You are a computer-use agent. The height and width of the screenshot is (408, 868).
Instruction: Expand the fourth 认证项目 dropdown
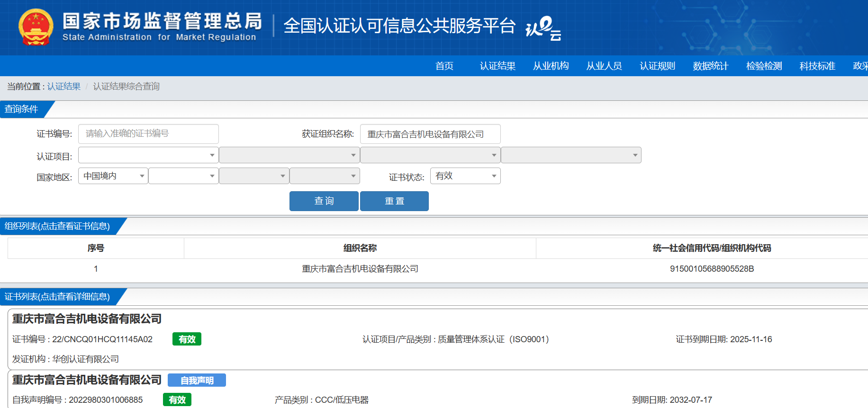tap(571, 155)
